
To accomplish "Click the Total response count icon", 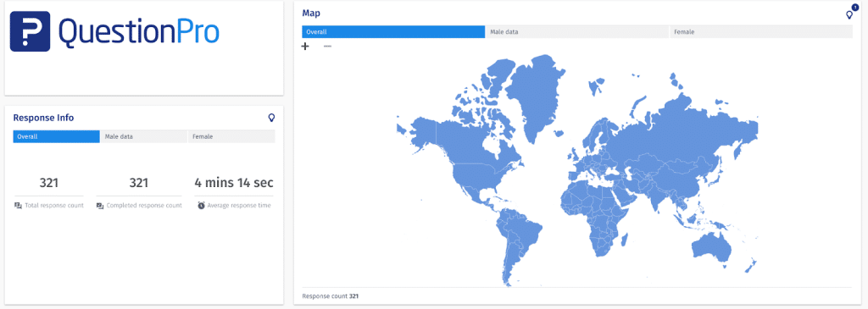I will (x=18, y=206).
